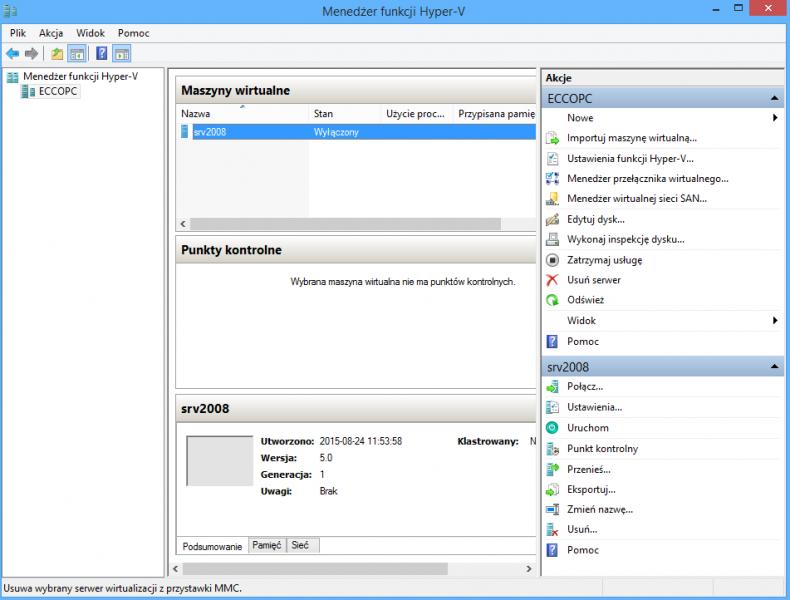
Task: Click the Importuj maszynę wirtualną icon
Action: tap(552, 138)
